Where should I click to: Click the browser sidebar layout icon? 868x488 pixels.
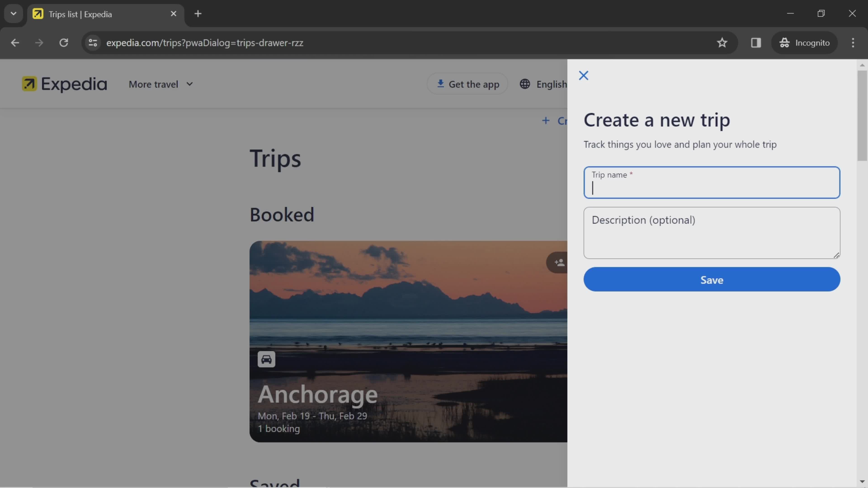click(x=756, y=42)
